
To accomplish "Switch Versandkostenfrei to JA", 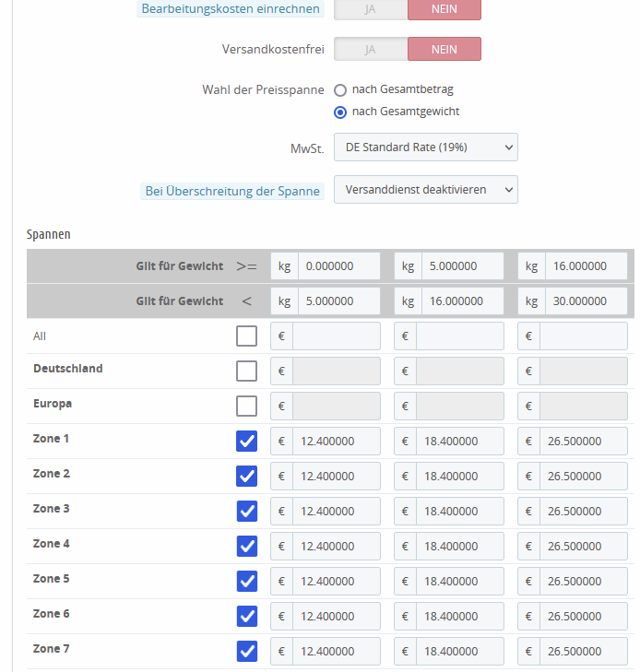I will pos(371,49).
